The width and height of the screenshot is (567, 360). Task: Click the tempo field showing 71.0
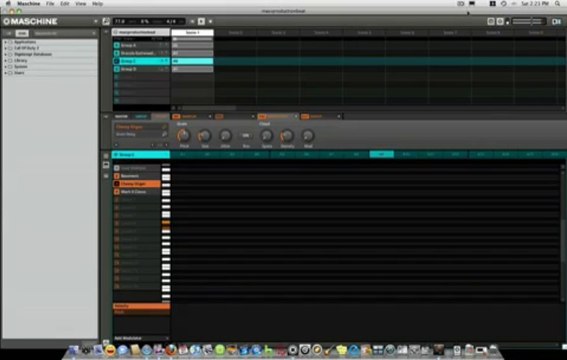(120, 21)
